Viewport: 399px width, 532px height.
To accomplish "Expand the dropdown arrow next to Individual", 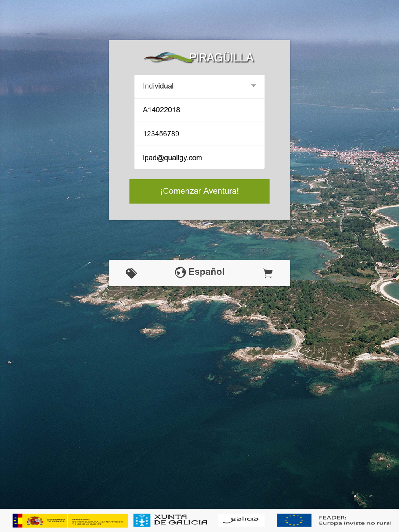I will (253, 86).
